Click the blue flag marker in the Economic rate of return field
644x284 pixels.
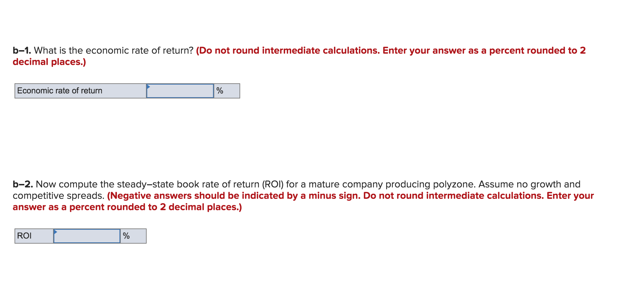point(149,88)
